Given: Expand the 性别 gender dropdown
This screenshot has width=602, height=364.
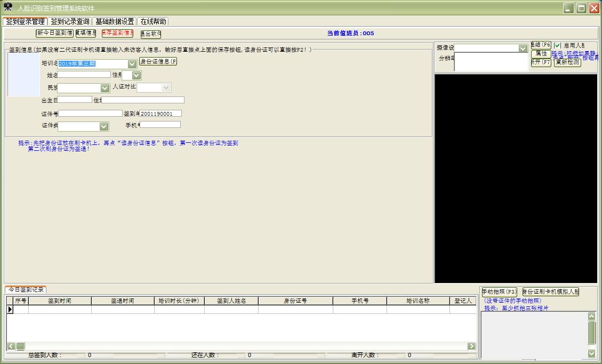Looking at the screenshot, I should (x=136, y=76).
